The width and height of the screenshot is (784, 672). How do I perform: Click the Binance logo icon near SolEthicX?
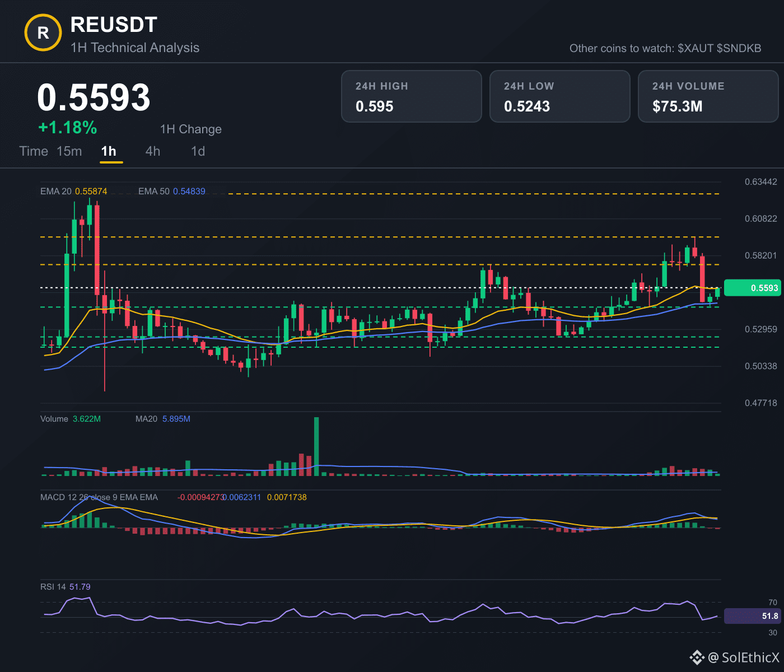697,657
